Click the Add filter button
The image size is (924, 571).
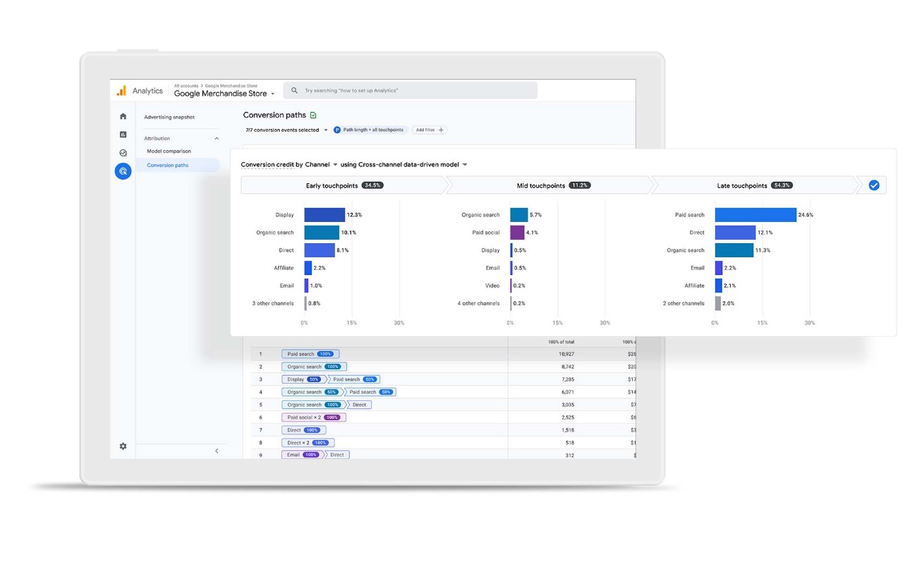(429, 130)
